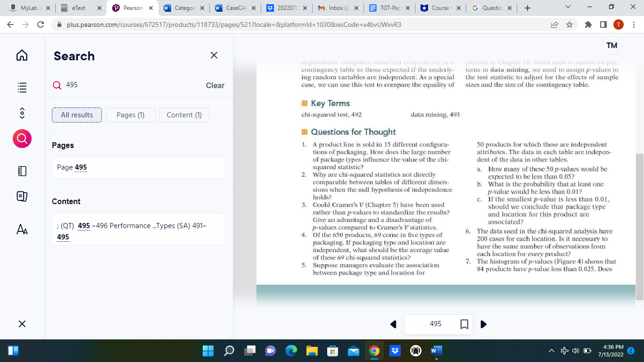Advance to the next page with right arrow
644x362 pixels.
(x=483, y=324)
